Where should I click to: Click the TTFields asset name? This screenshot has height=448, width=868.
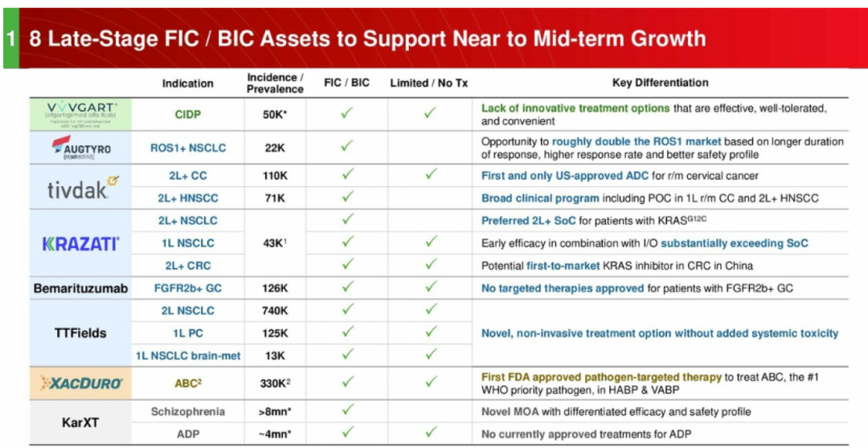click(x=80, y=333)
